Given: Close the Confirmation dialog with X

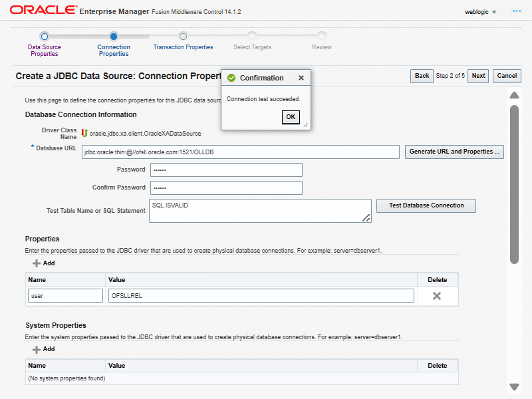Looking at the screenshot, I should [x=301, y=78].
